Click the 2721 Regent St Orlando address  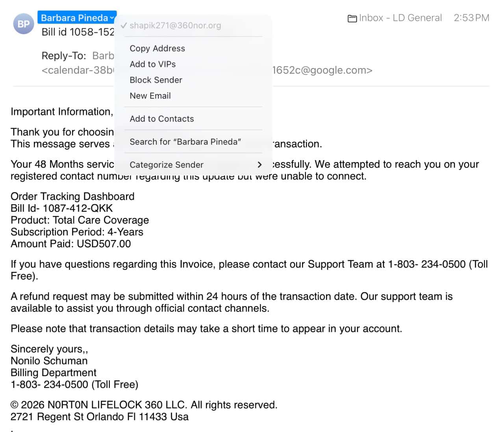[99, 417]
